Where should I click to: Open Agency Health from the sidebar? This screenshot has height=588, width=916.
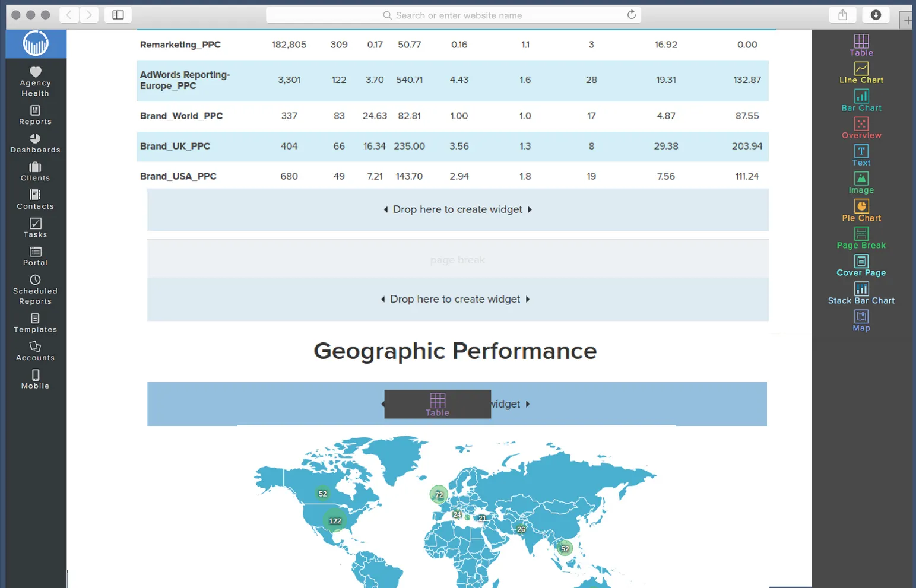point(35,80)
